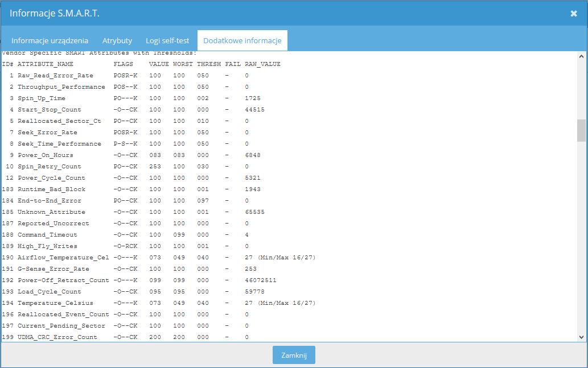Click Power_On_Hours raw value 6848
This screenshot has height=368, width=588.
253,155
